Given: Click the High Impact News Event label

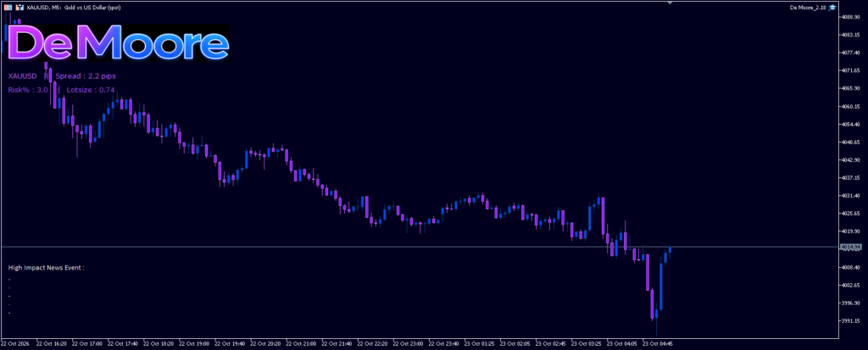Looking at the screenshot, I should (46, 268).
